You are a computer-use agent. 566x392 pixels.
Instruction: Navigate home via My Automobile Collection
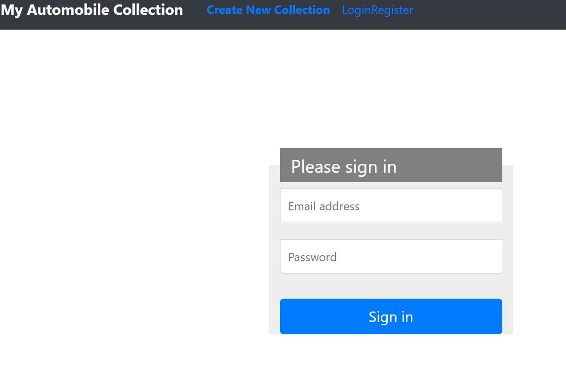[x=92, y=10]
